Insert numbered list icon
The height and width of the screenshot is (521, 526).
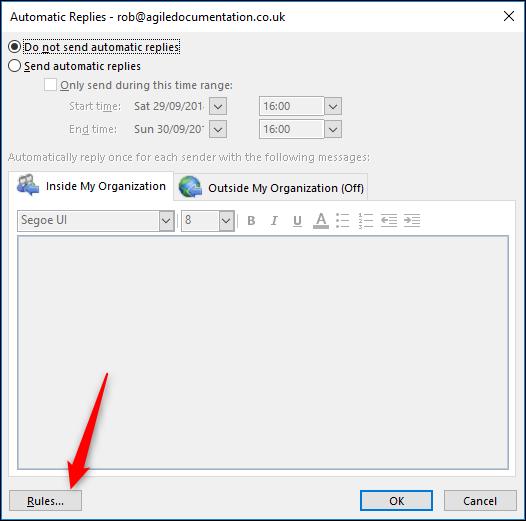point(366,220)
